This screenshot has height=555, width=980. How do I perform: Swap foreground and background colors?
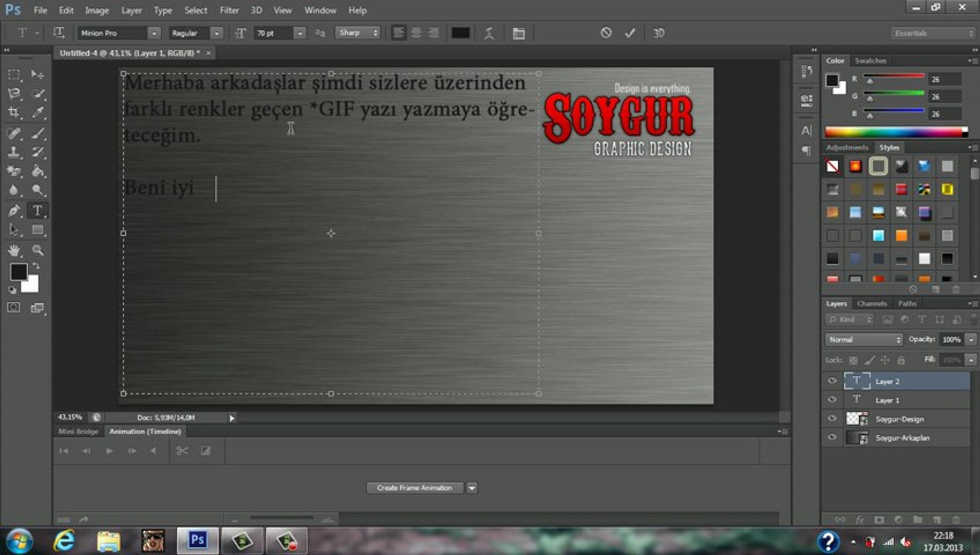coord(36,266)
